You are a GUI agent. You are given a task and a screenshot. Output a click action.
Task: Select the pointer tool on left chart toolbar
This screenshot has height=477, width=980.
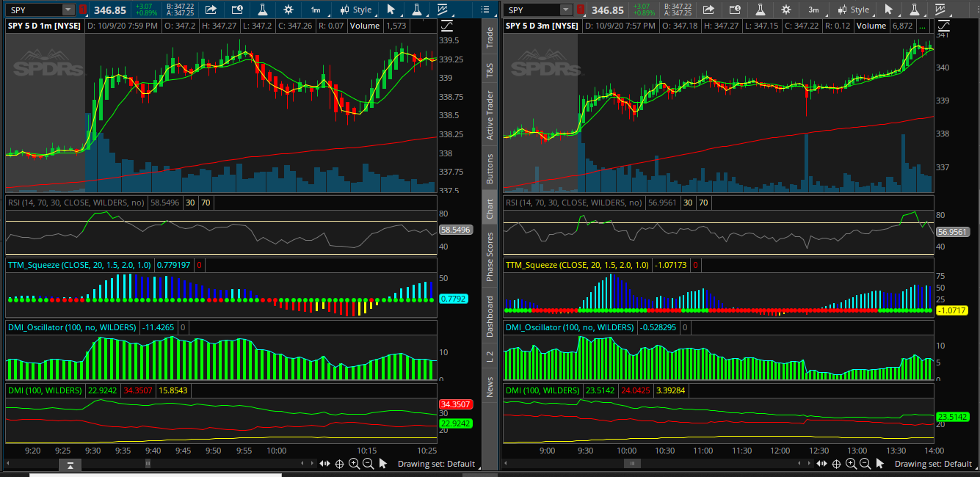[391, 10]
